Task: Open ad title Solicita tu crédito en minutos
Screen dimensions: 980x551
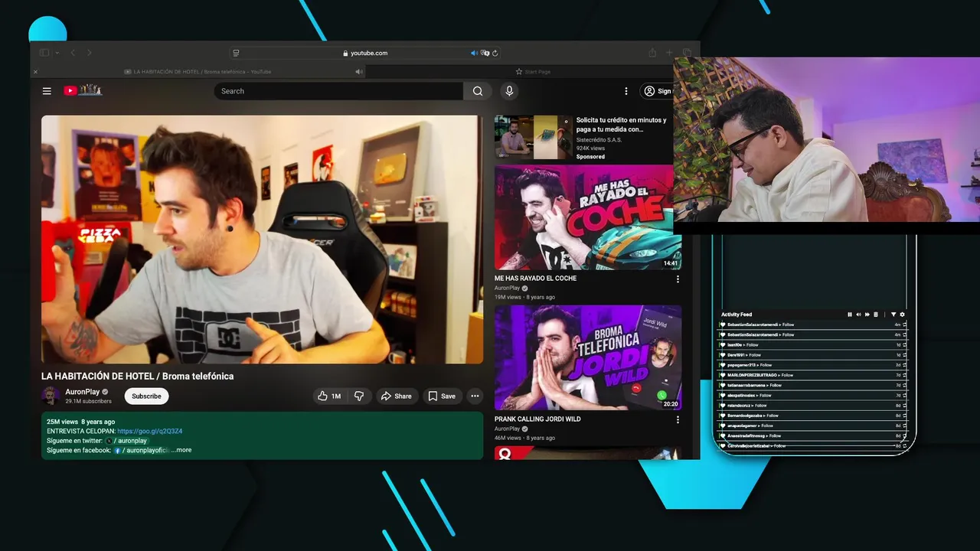Action: click(621, 125)
